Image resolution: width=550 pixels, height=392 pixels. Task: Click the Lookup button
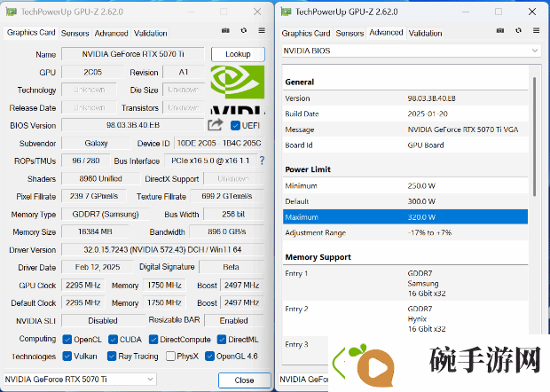pyautogui.click(x=238, y=54)
